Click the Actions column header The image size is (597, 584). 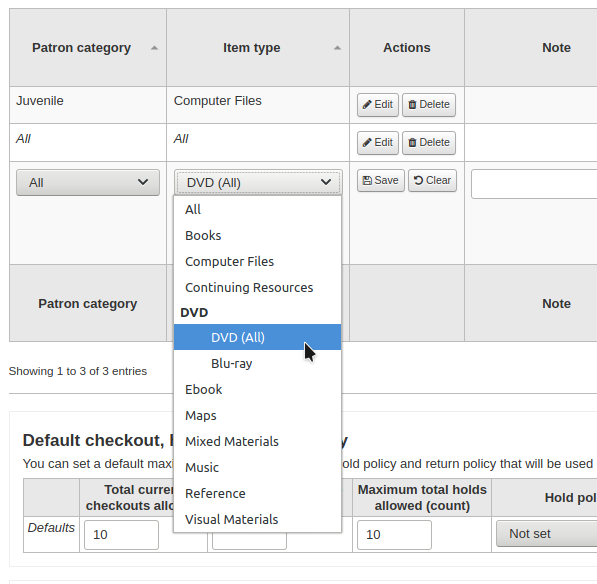tap(407, 48)
